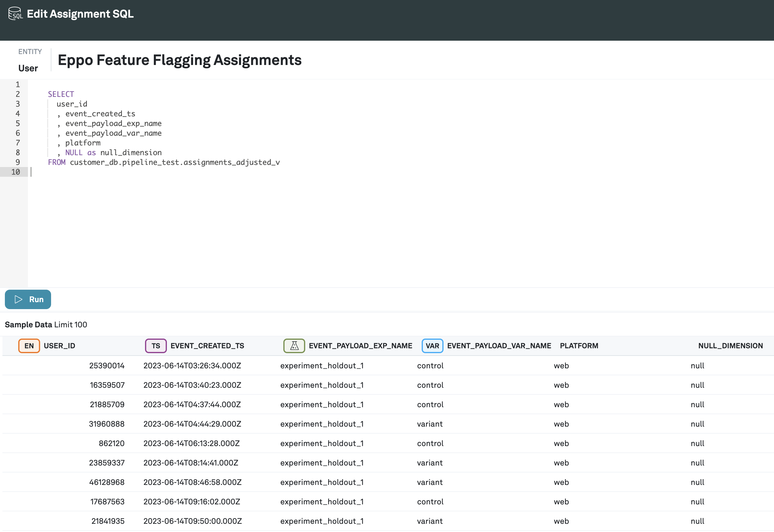Click the NULL_DIMENSION column header
Image resolution: width=774 pixels, height=532 pixels.
(x=730, y=346)
